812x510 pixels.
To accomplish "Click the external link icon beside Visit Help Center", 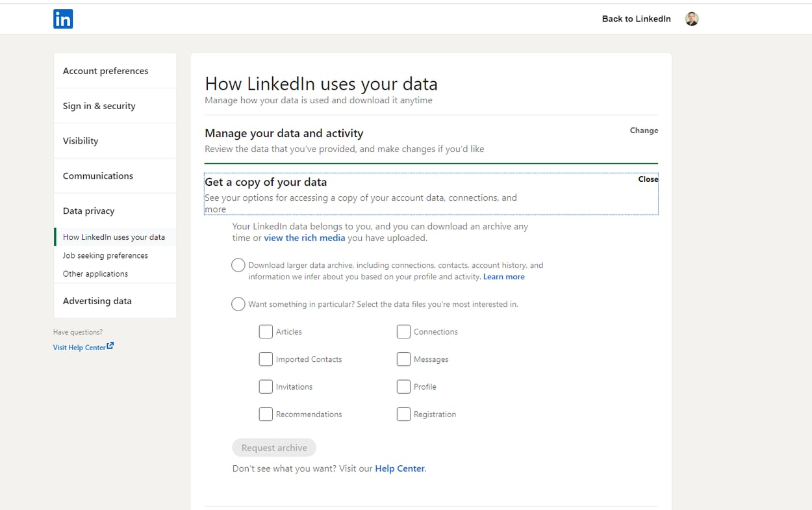I will click(x=110, y=346).
